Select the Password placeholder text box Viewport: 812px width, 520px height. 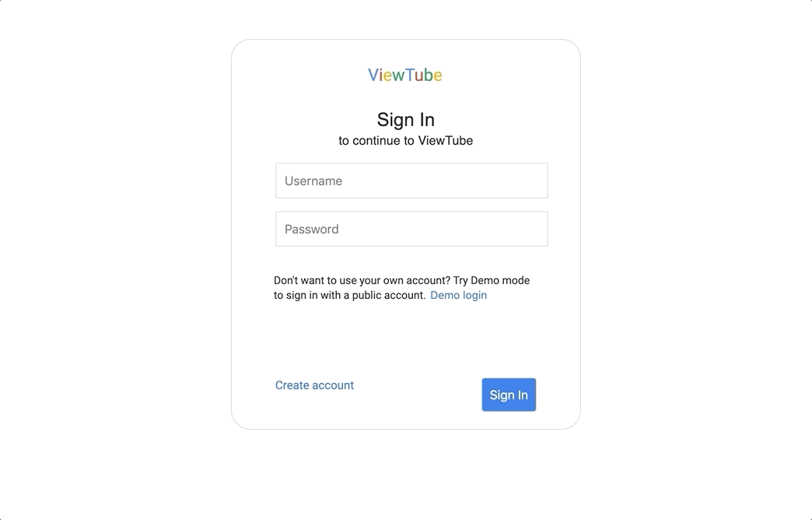coord(411,229)
